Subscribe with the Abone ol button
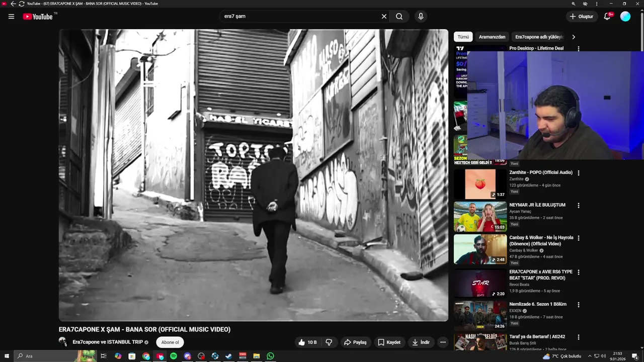The image size is (644, 362). tap(170, 342)
